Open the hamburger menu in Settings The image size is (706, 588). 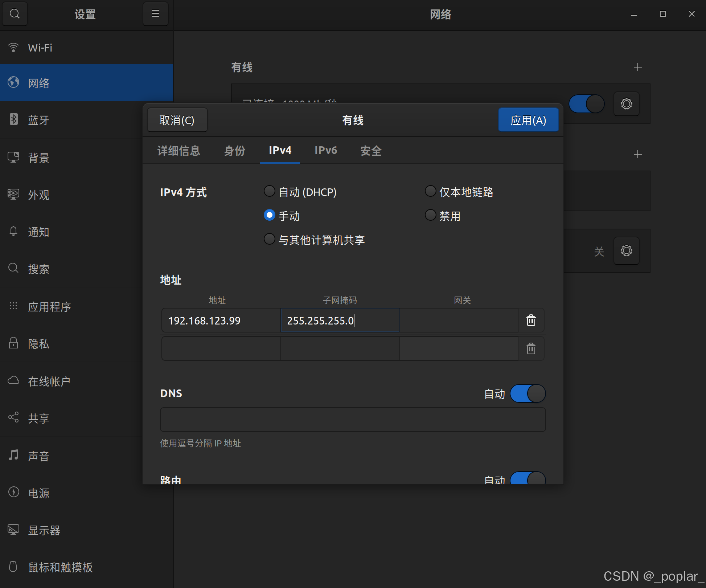pyautogui.click(x=155, y=14)
